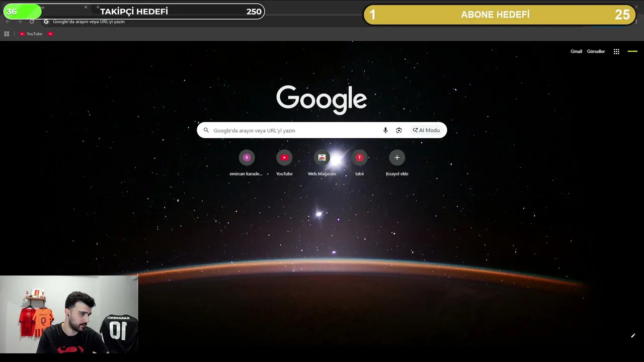
Task: Open the Web Mağazası shortcut
Action: pos(322,163)
